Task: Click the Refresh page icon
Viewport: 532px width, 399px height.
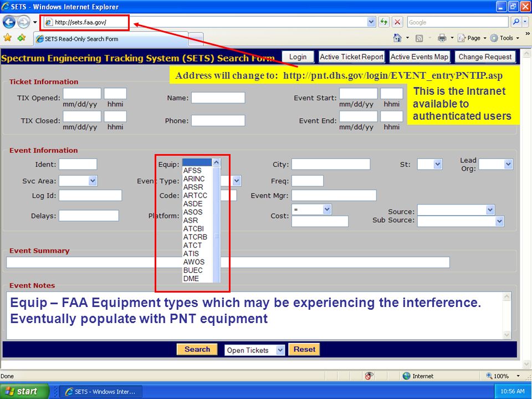Action: (383, 22)
